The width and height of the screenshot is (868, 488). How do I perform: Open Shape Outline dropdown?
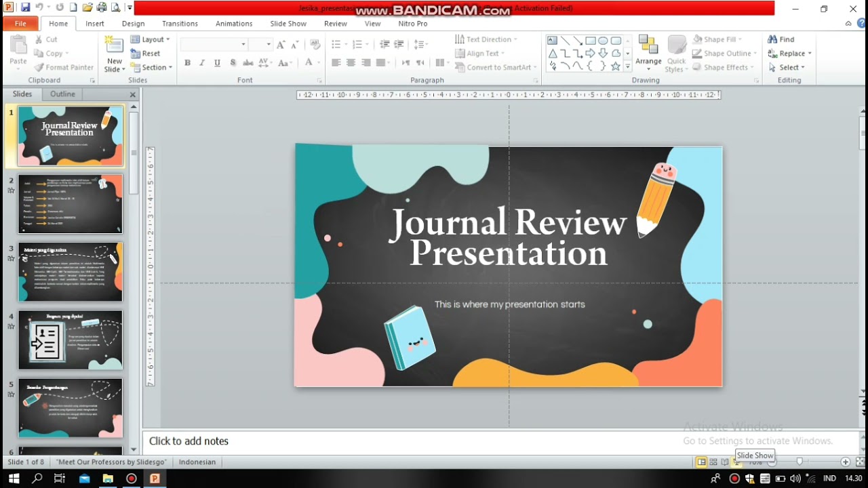725,54
